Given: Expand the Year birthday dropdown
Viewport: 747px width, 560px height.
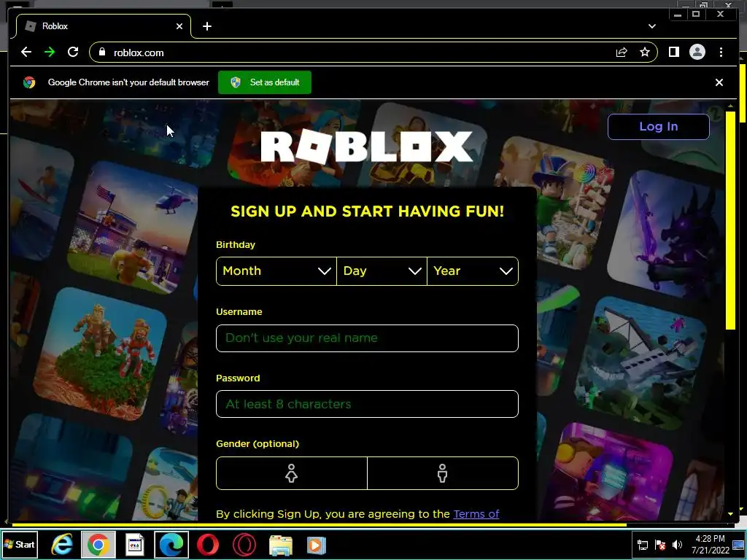Looking at the screenshot, I should click(x=473, y=271).
